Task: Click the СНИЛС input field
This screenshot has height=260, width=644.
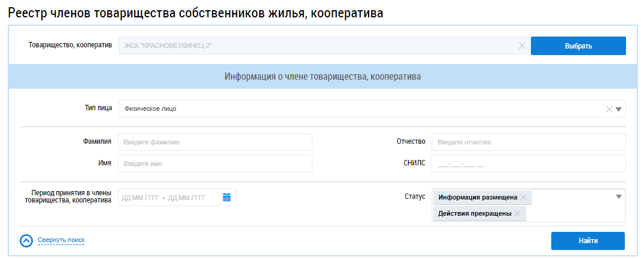Action: 528,164
